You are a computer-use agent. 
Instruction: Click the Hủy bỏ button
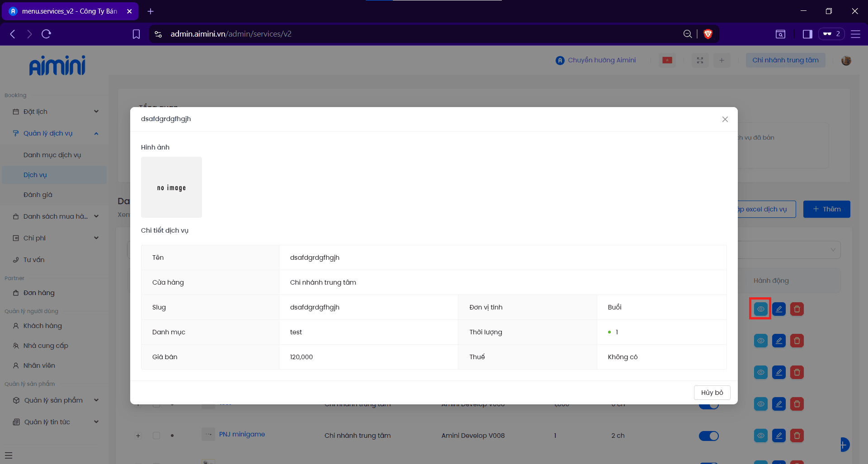(x=712, y=393)
